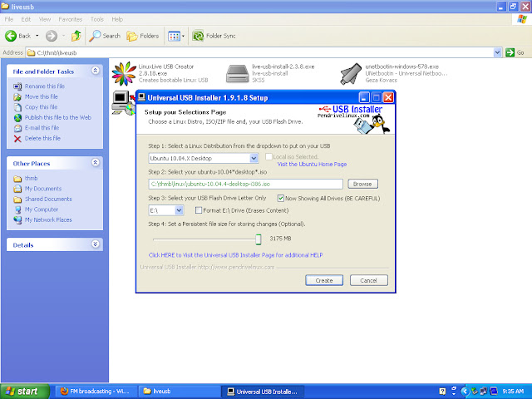The width and height of the screenshot is (532, 399).
Task: Expand the Details panel
Action: point(96,244)
